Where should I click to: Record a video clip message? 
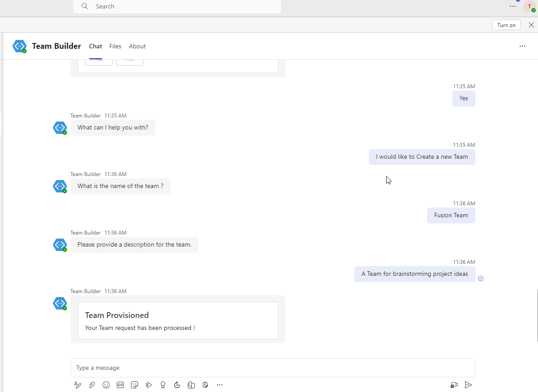(454, 385)
